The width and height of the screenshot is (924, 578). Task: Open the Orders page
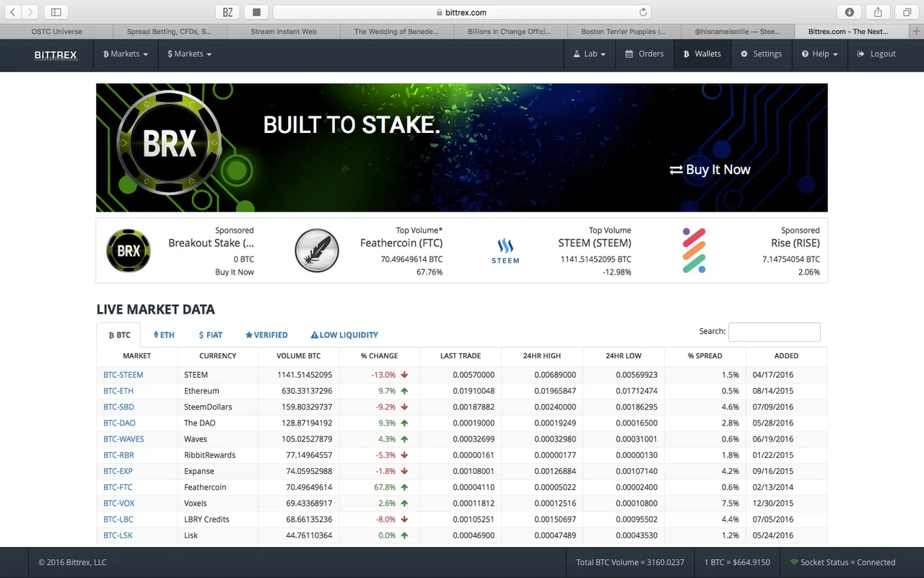click(x=644, y=54)
